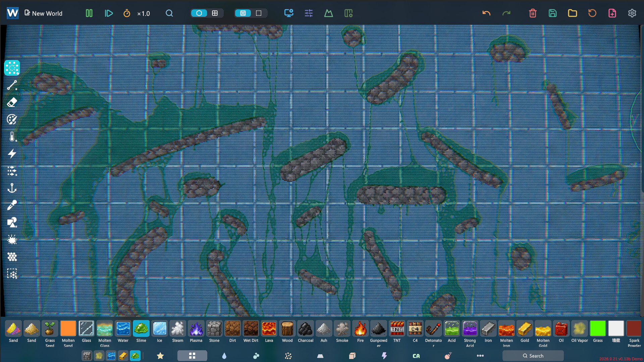Viewport: 644px width, 362px height.
Task: Open the energy lightning tab
Action: click(x=384, y=356)
